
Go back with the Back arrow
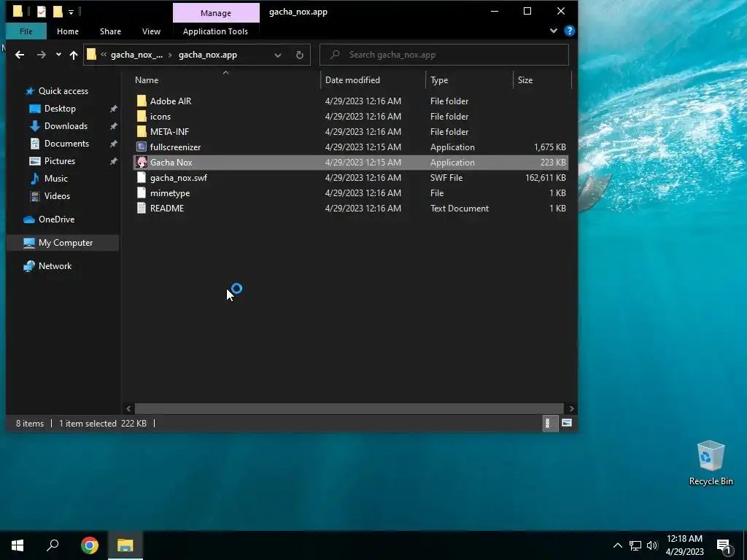pos(20,55)
